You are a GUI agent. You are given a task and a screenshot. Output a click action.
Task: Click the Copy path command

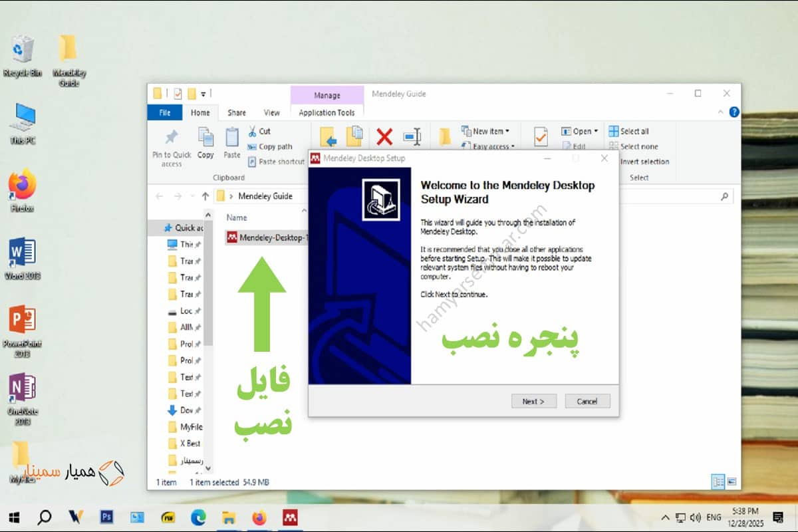click(x=270, y=146)
